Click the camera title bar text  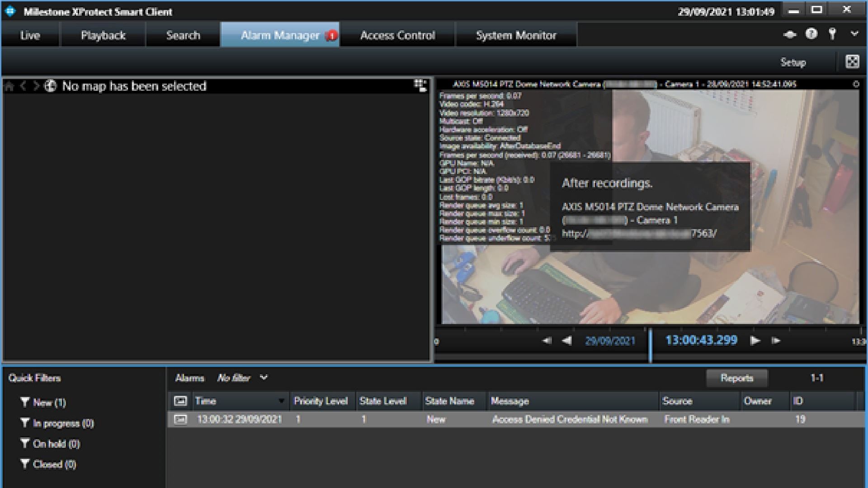pyautogui.click(x=624, y=84)
